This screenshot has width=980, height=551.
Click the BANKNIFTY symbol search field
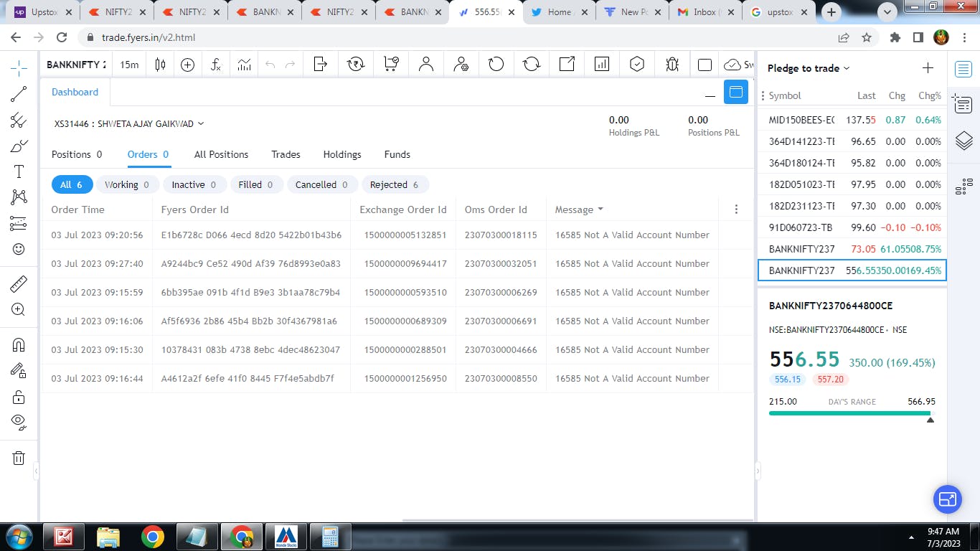point(76,65)
